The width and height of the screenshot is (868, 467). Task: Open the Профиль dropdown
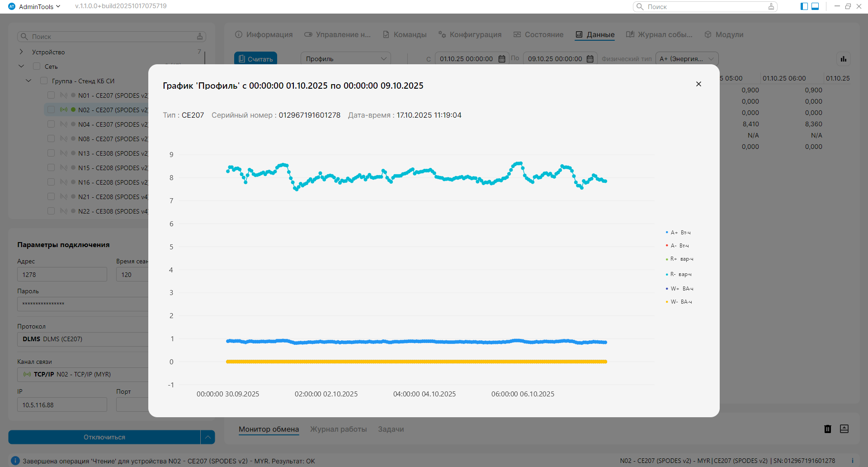click(x=346, y=59)
